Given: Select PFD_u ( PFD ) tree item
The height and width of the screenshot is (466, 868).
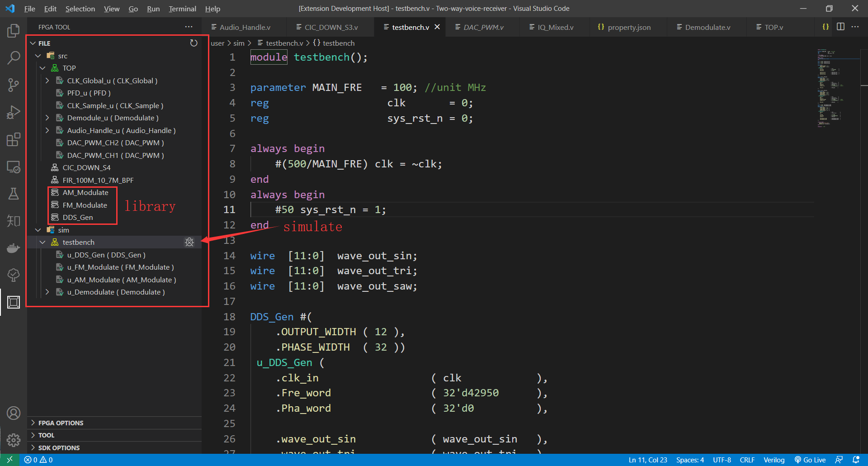Looking at the screenshot, I should pos(114,93).
